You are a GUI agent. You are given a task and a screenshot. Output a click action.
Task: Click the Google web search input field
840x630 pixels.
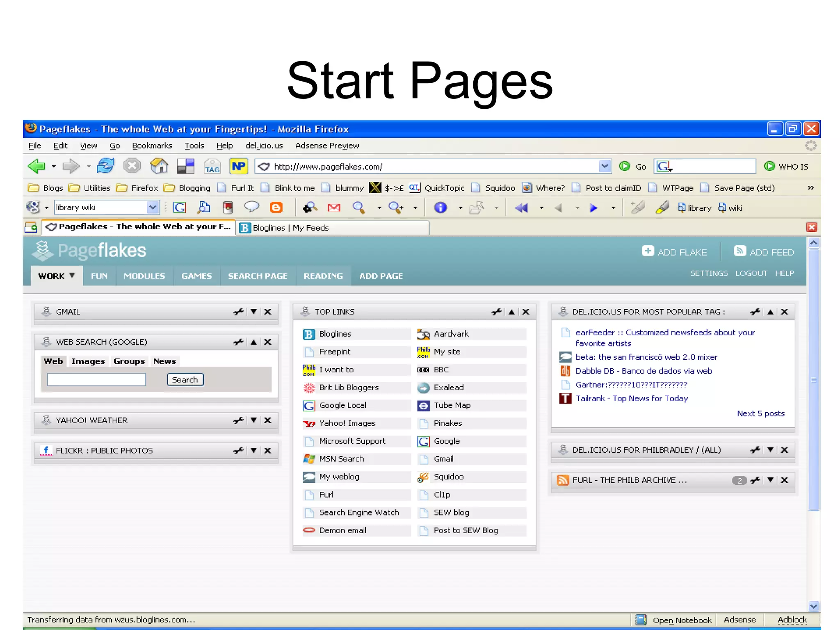96,379
